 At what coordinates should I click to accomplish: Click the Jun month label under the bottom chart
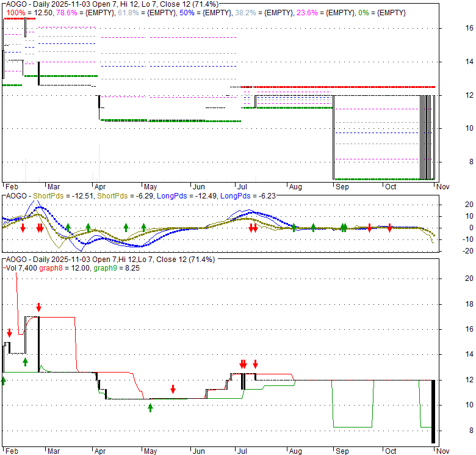pyautogui.click(x=199, y=451)
